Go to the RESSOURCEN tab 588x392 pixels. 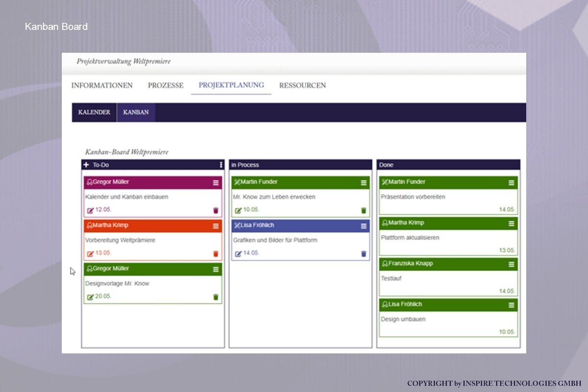[302, 85]
